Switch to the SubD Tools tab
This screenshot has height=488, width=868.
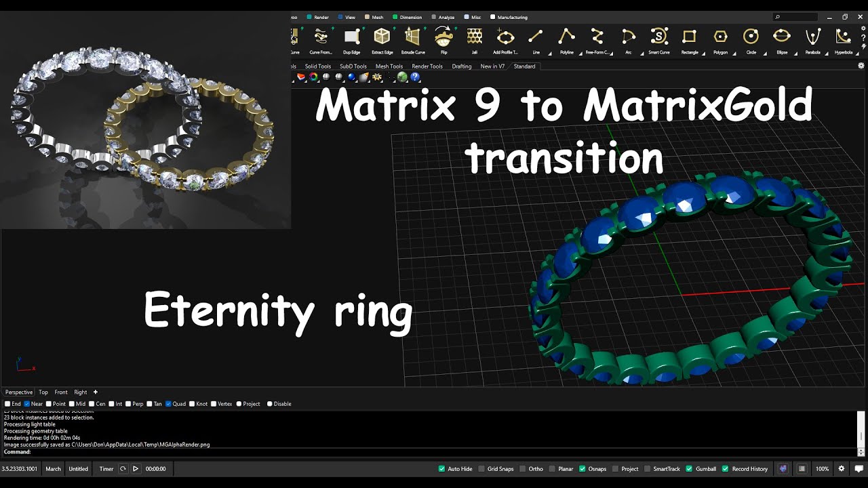tap(353, 66)
